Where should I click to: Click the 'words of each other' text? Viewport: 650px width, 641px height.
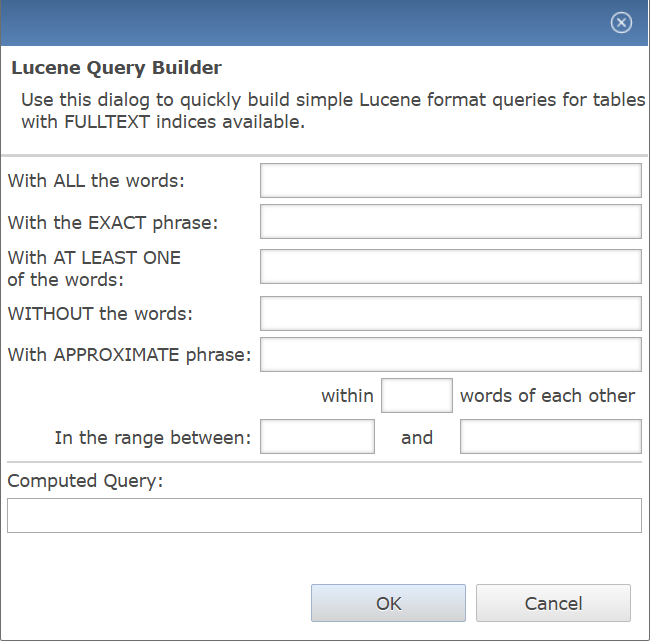[547, 396]
